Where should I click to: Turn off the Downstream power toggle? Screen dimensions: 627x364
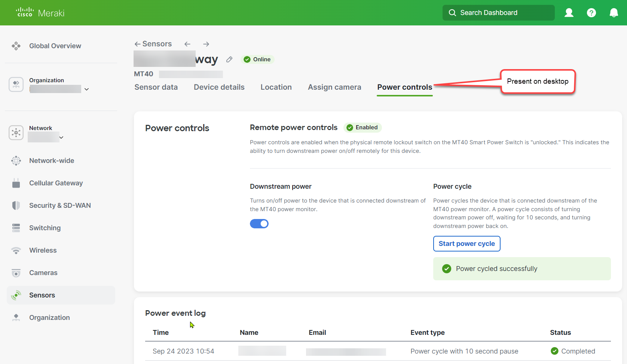tap(259, 223)
